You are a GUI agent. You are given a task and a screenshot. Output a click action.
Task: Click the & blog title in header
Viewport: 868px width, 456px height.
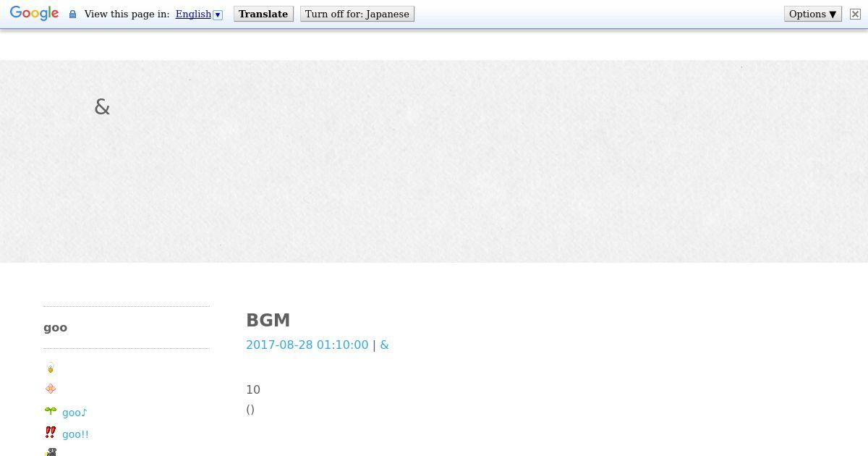tap(102, 107)
